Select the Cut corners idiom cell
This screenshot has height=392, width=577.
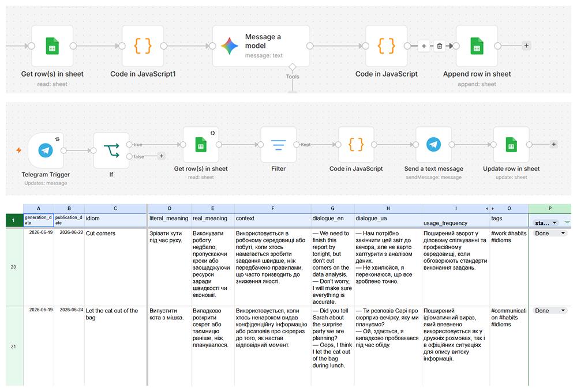(x=115, y=267)
